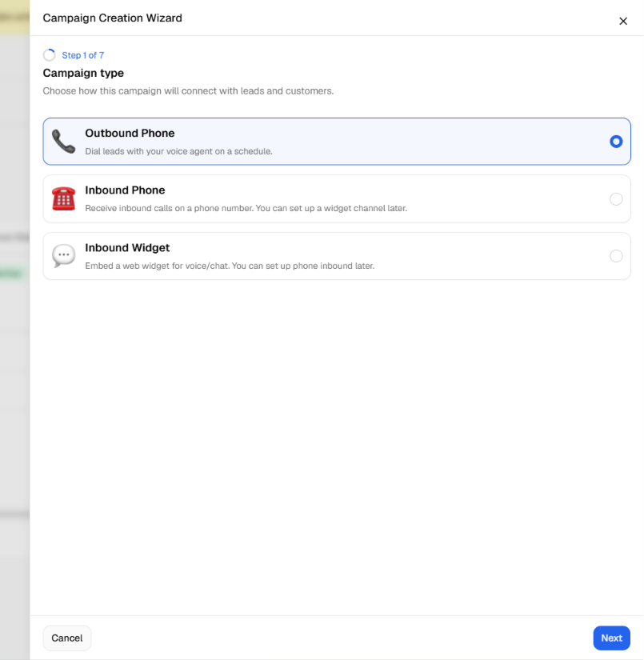Click the Step 1 of 7 progress ring
644x660 pixels.
(x=50, y=55)
